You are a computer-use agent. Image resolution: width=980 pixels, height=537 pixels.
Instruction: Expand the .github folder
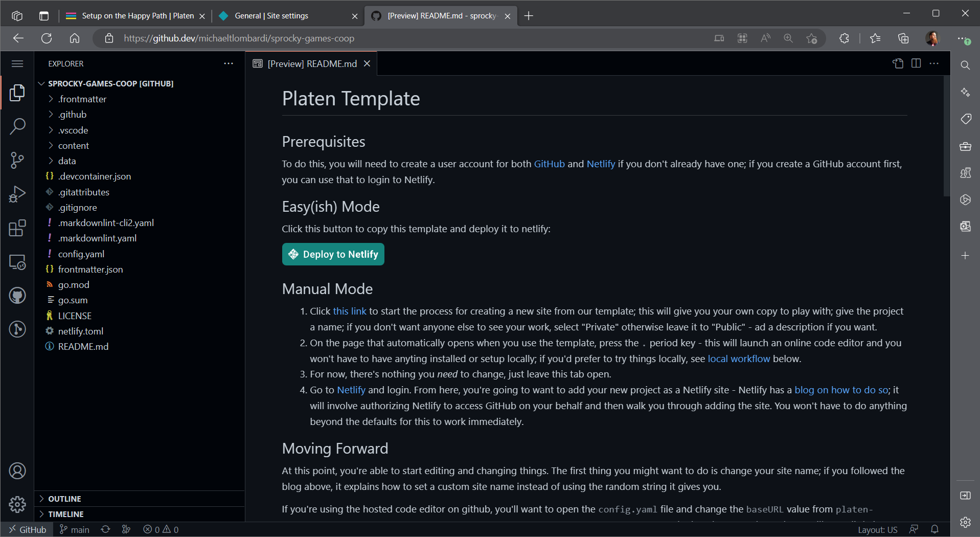72,115
